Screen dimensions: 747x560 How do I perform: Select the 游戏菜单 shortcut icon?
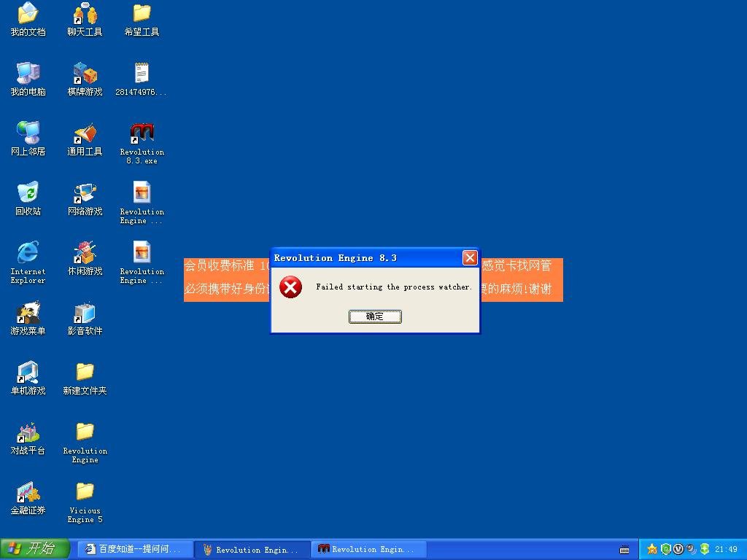tap(28, 318)
